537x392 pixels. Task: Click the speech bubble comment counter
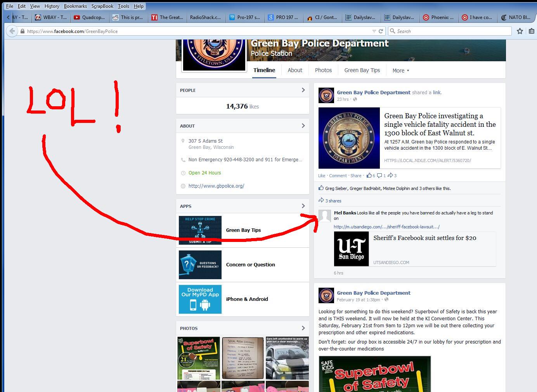click(x=381, y=175)
